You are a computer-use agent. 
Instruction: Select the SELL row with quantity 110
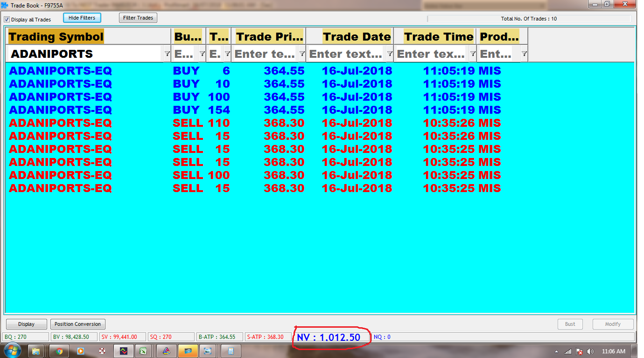[x=320, y=123]
